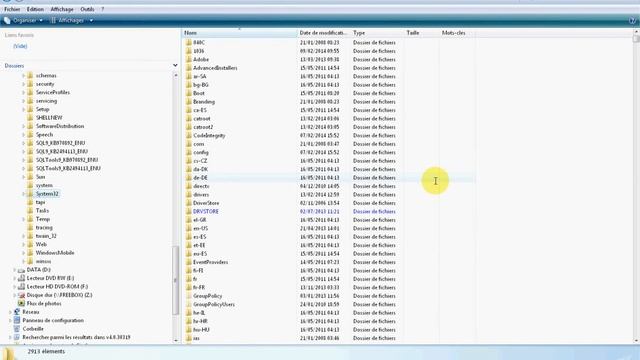The image size is (640, 360).
Task: Click the en-US folder icon
Action: tap(188, 228)
